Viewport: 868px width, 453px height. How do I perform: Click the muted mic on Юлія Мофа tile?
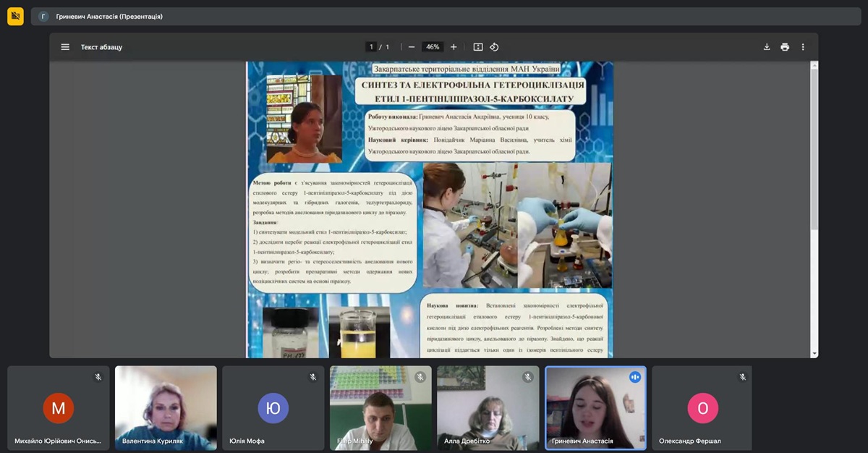(x=312, y=377)
